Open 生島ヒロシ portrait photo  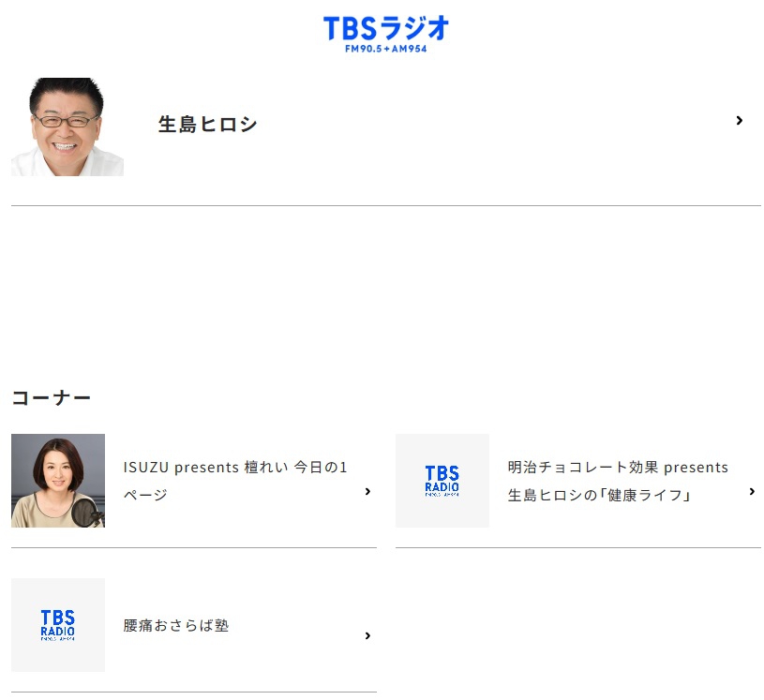coord(67,127)
